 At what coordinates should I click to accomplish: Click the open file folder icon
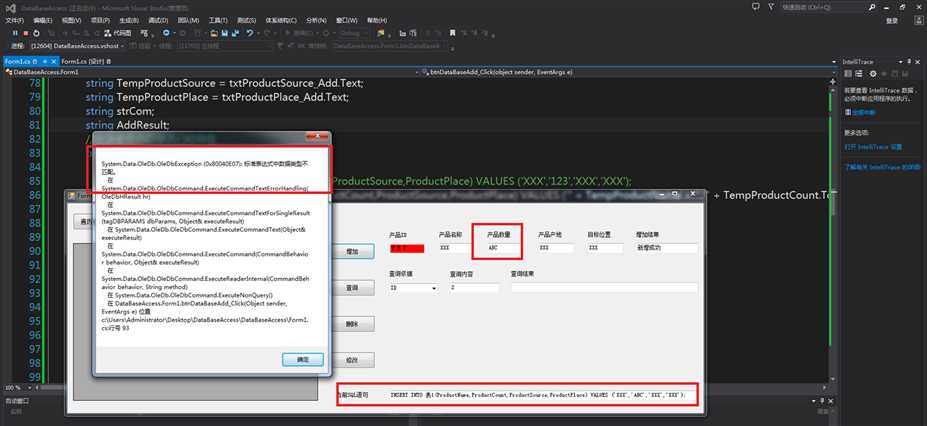215,33
